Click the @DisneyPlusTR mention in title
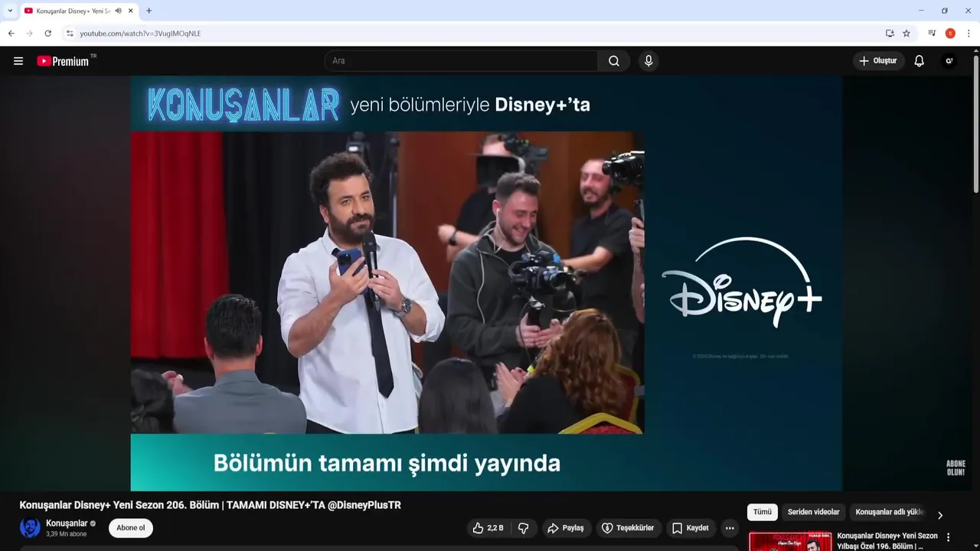The height and width of the screenshot is (551, 980). (364, 505)
